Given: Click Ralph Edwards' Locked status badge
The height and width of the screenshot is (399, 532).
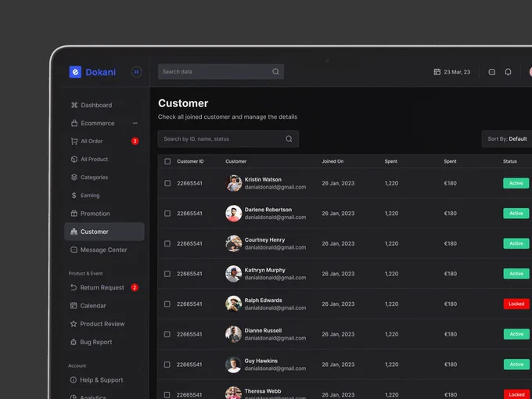Looking at the screenshot, I should (516, 304).
